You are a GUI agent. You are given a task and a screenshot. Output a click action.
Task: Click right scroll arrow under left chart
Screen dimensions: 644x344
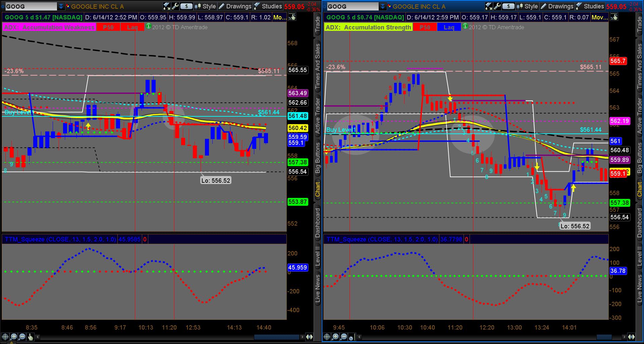point(303,337)
